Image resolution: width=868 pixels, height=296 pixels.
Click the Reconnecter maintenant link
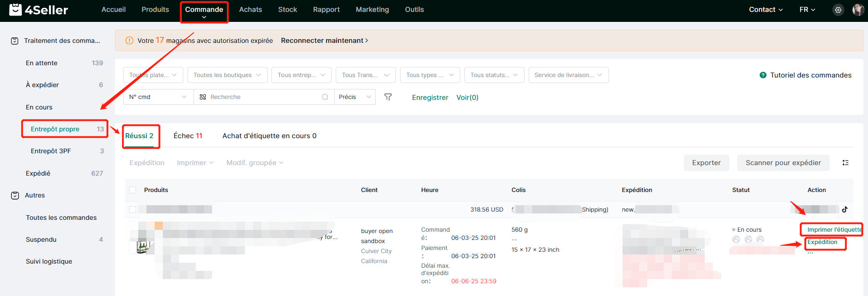click(x=324, y=41)
